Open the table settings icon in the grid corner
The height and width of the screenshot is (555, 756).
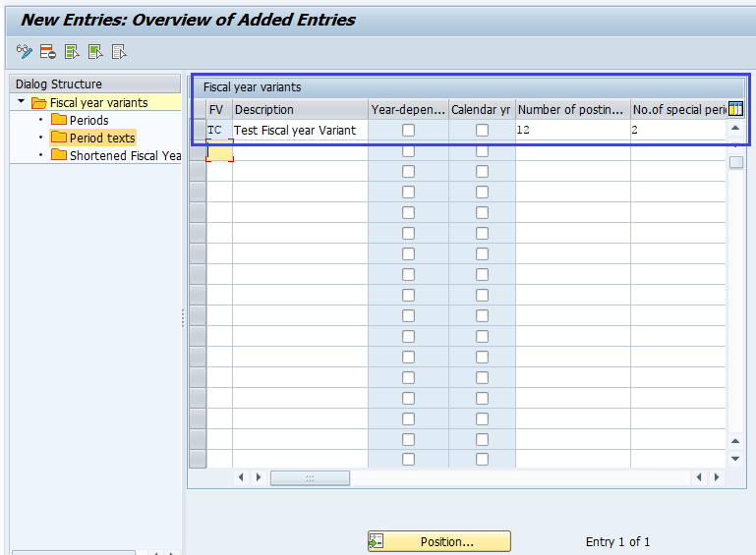[735, 109]
